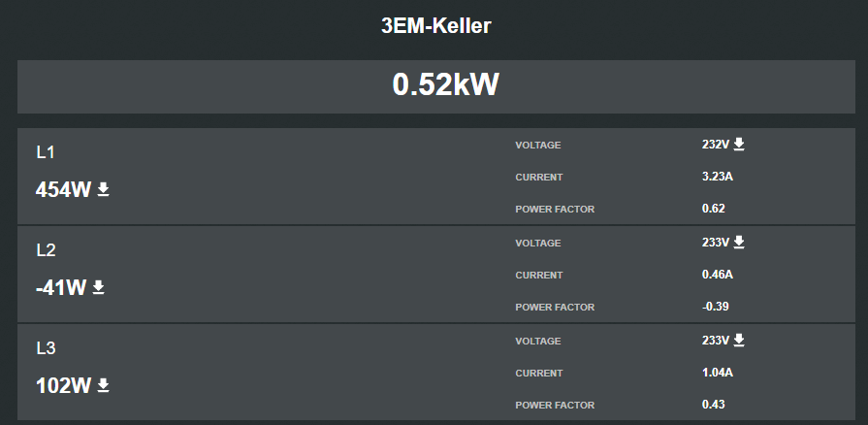Download L3 voltage data next to 233V
Viewport: 868px width, 425px height.
tap(739, 341)
